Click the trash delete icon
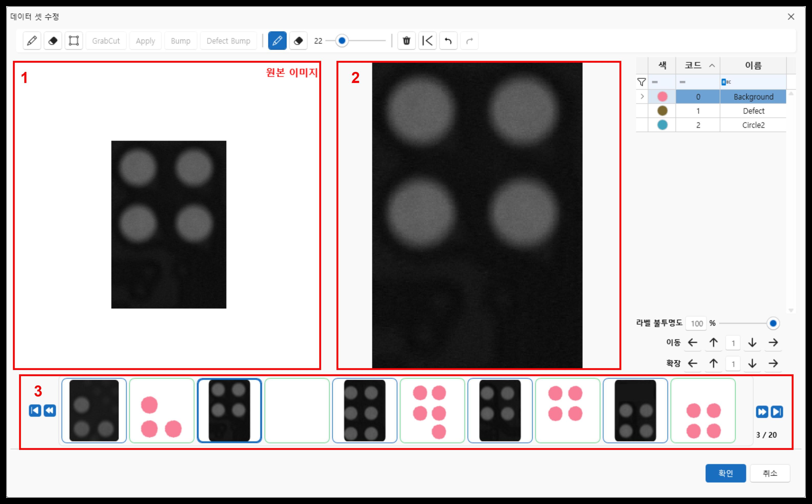Screen dimensions: 812x504 pos(406,41)
